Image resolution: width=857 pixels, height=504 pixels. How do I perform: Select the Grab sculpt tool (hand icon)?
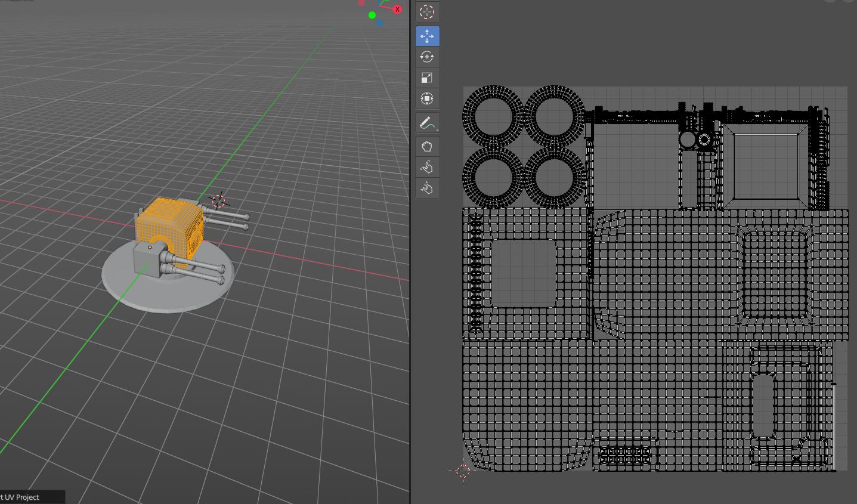click(427, 147)
